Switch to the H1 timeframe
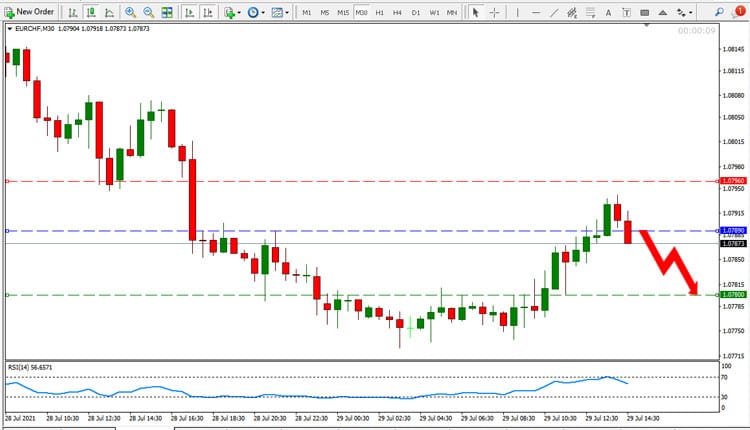This screenshot has height=430, width=750. [379, 12]
